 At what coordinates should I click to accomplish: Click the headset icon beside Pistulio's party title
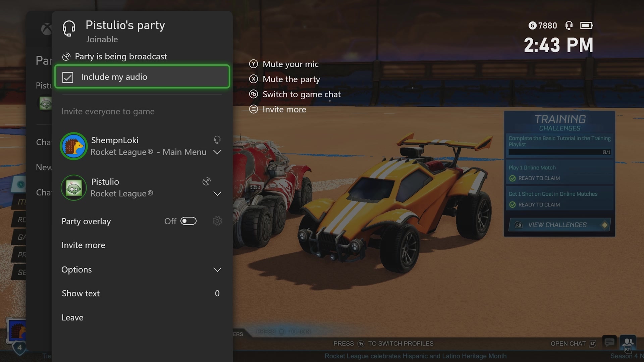coord(69,28)
